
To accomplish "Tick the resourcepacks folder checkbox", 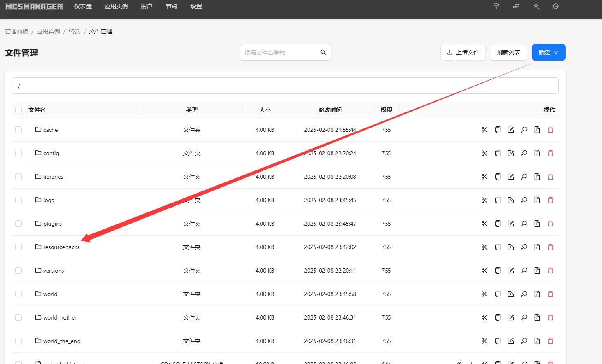I will (x=19, y=247).
